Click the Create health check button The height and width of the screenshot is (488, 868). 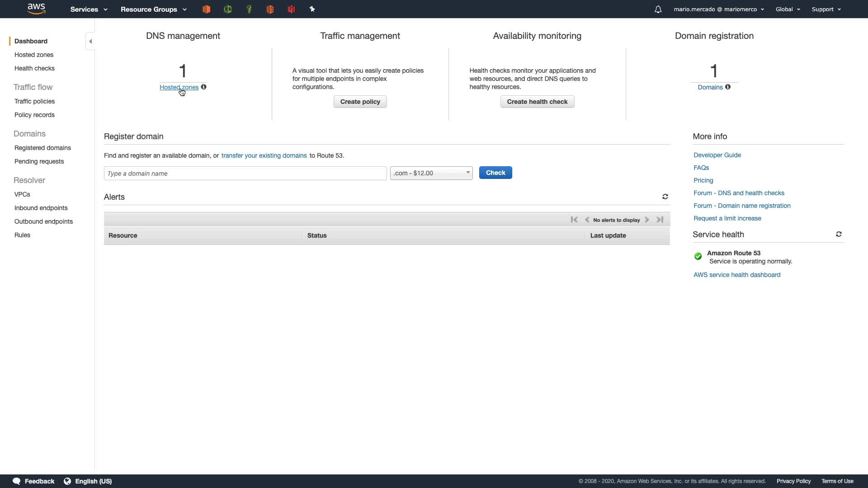[537, 102]
